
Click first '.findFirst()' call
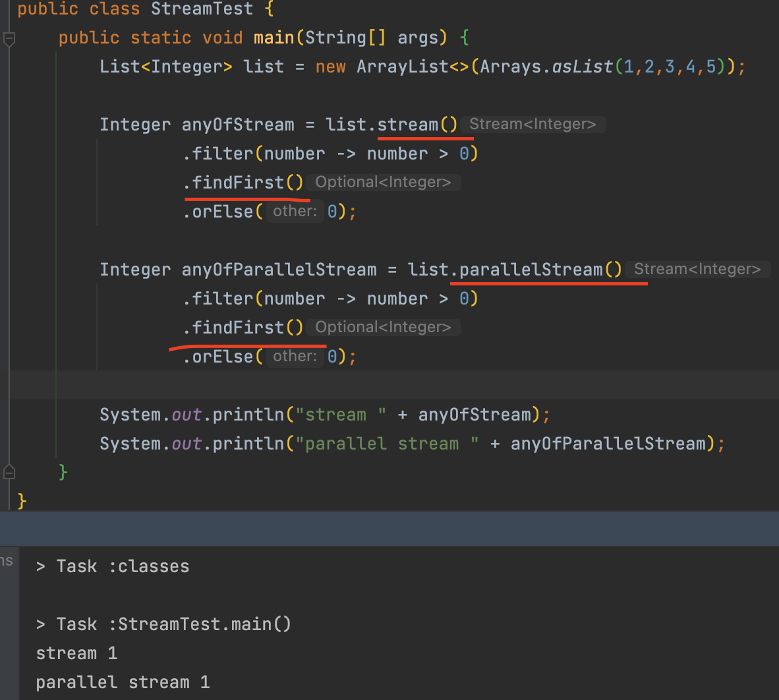(243, 183)
